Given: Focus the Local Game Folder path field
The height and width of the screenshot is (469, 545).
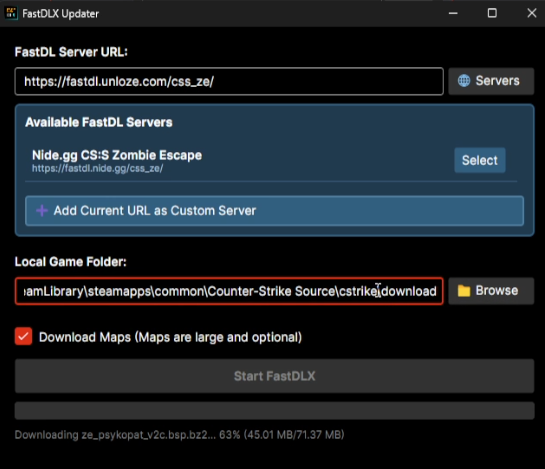Looking at the screenshot, I should (x=229, y=291).
